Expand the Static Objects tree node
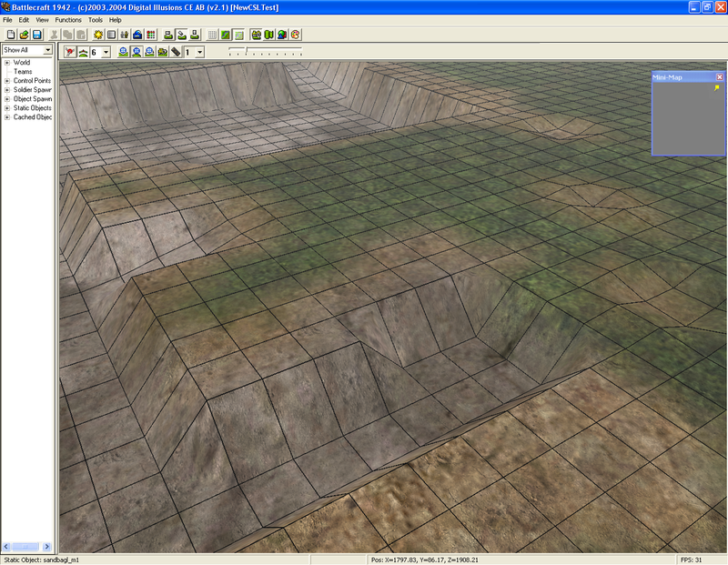 (7, 108)
